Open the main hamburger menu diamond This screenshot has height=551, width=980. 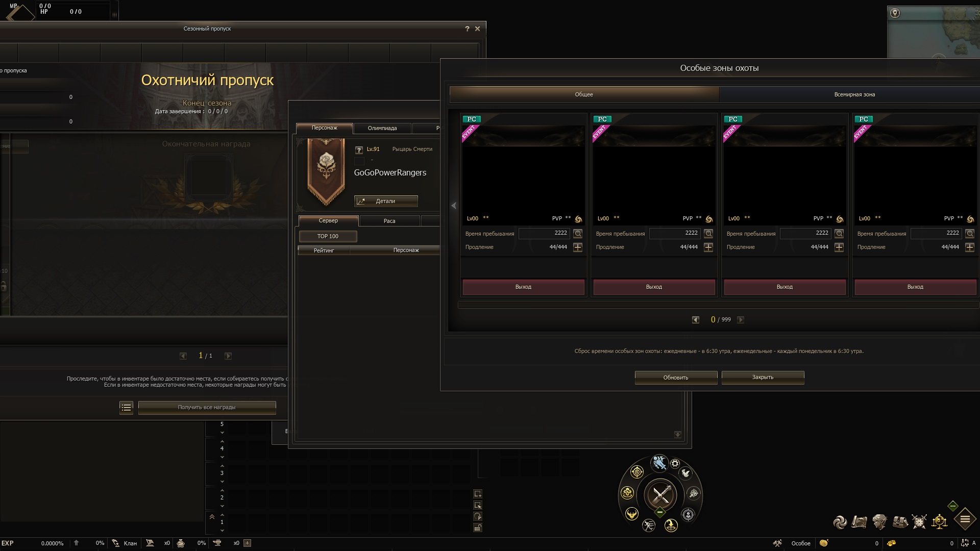pos(965,520)
